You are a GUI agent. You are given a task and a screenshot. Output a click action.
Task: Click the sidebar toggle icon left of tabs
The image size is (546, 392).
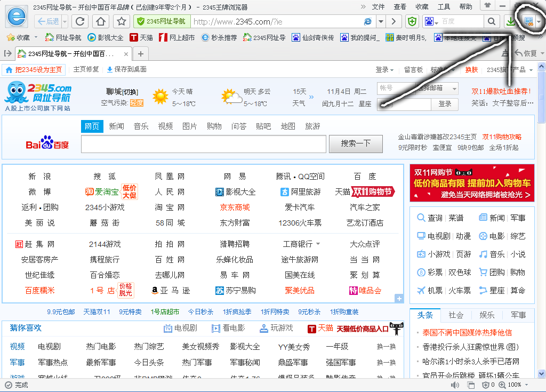[x=7, y=53]
